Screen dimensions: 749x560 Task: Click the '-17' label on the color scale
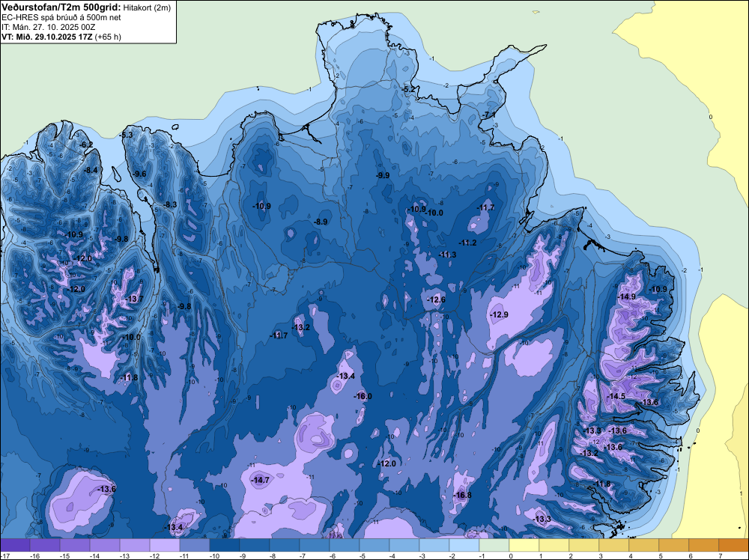pos(4,556)
